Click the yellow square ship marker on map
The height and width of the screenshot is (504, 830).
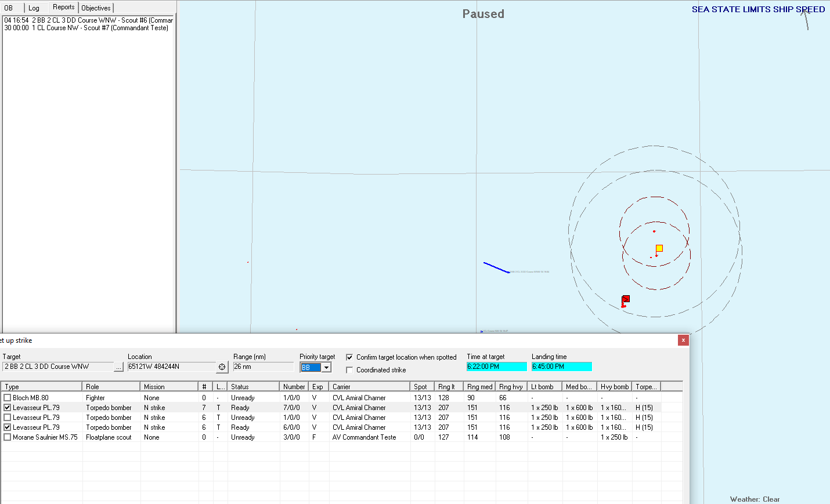tap(659, 248)
